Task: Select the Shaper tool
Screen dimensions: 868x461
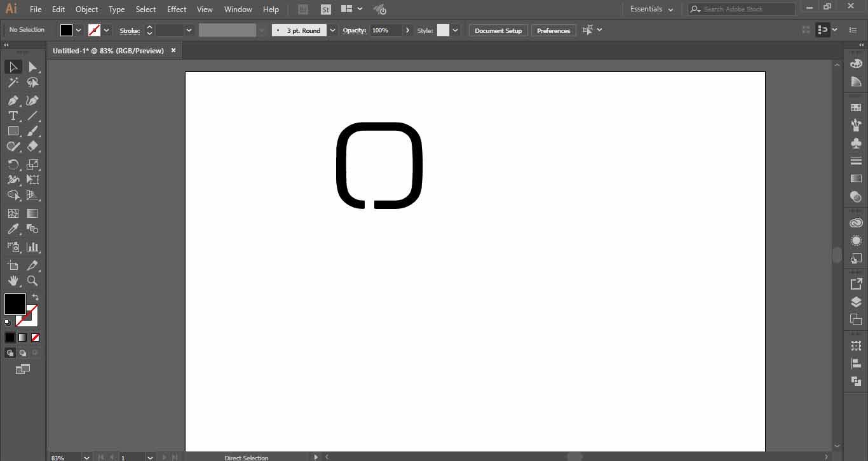Action: [x=13, y=147]
